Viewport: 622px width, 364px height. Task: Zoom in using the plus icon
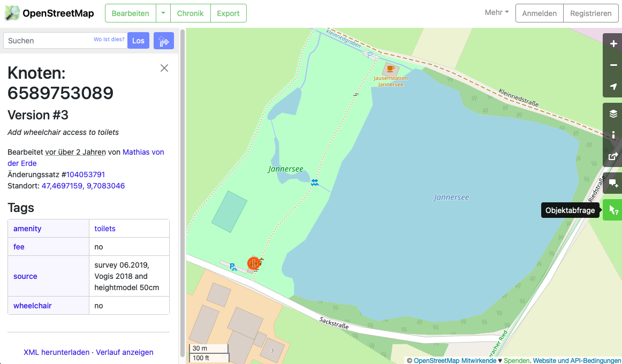click(612, 43)
